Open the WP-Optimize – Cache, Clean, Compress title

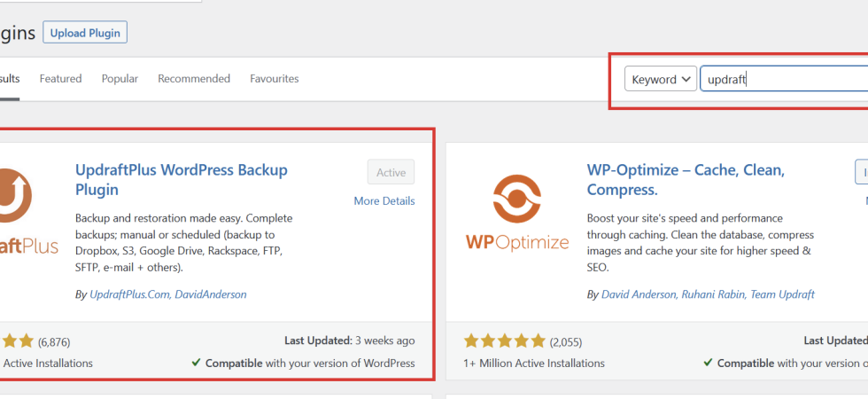click(686, 179)
